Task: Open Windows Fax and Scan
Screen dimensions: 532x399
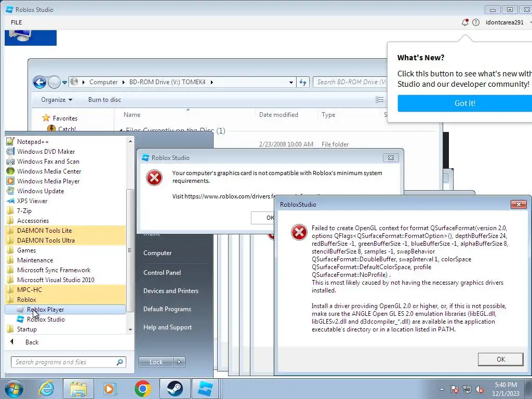Action: (x=66, y=162)
